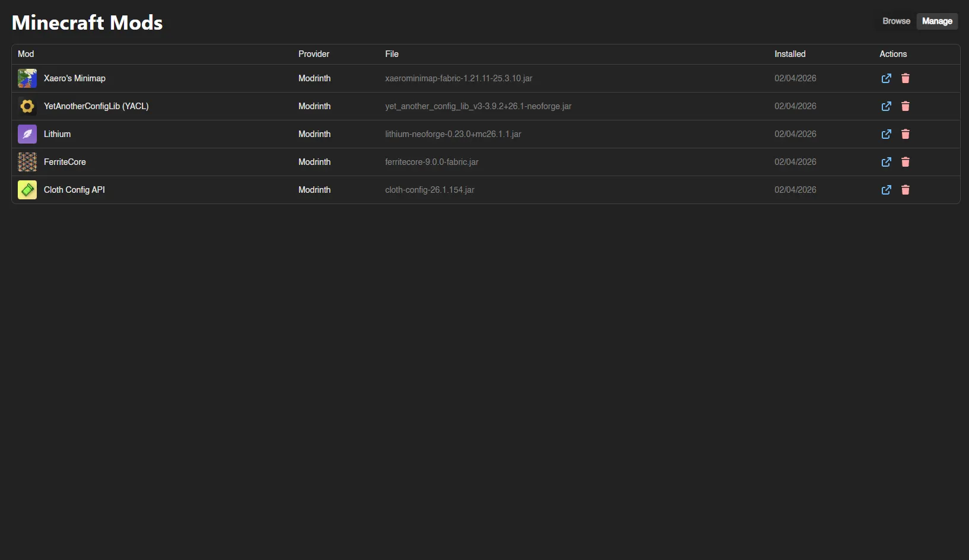
Task: Delete Xaero's Minimap with trash icon
Action: point(906,78)
